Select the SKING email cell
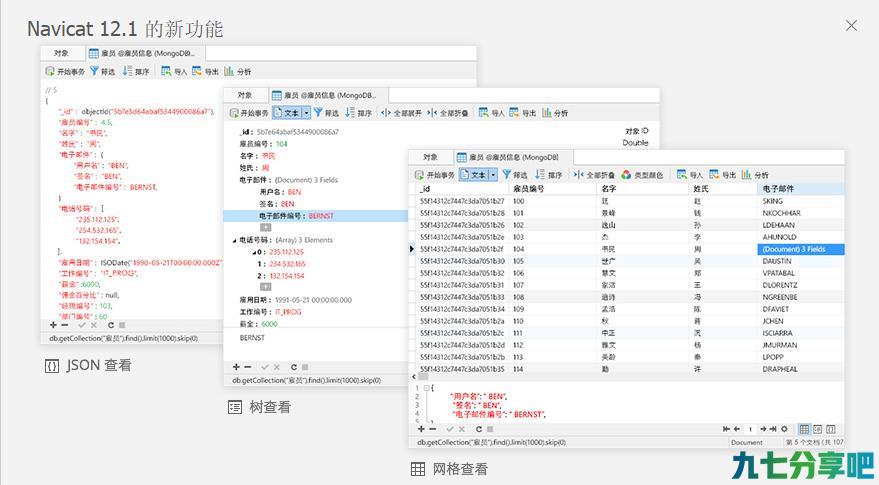This screenshot has width=879, height=485. point(801,201)
